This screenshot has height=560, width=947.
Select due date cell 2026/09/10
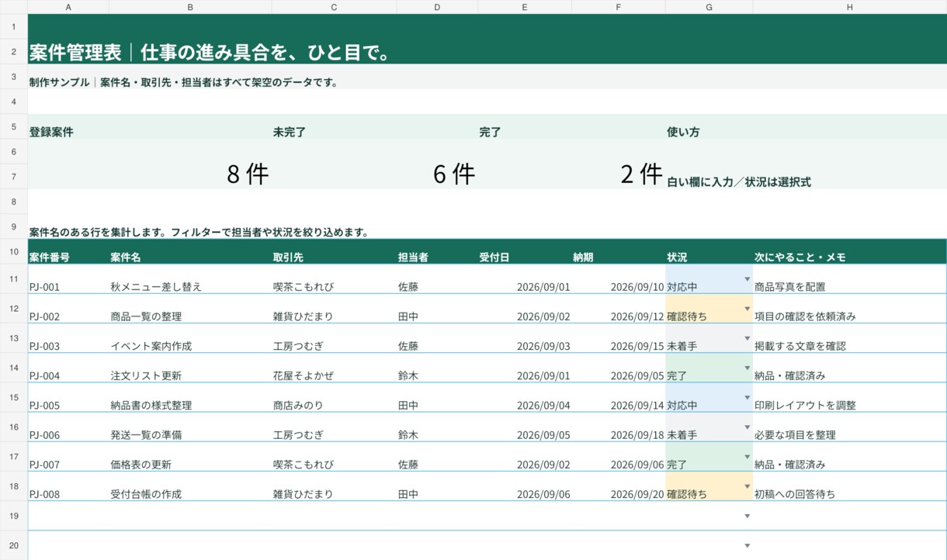pyautogui.click(x=619, y=279)
